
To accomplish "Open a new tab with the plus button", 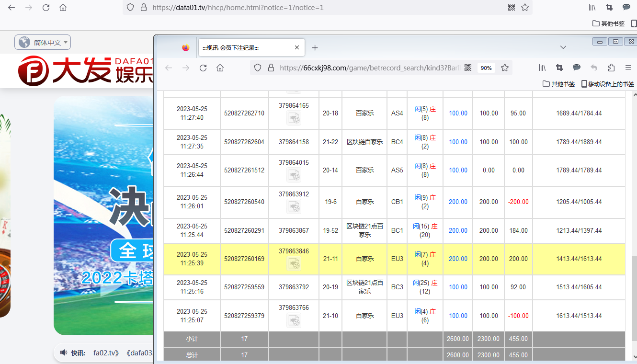I will 315,48.
